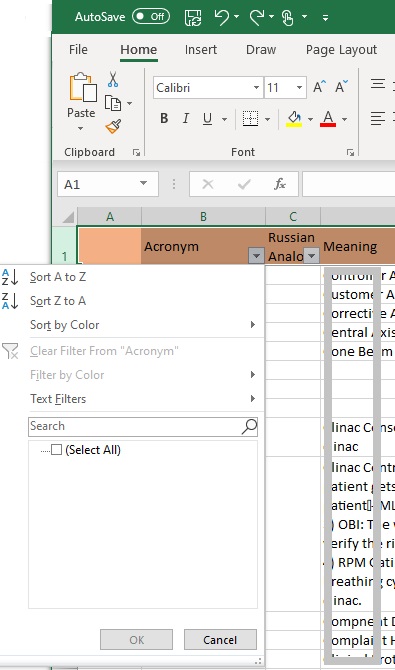
Task: Click the Cancel button in filter menu
Action: coord(220,640)
